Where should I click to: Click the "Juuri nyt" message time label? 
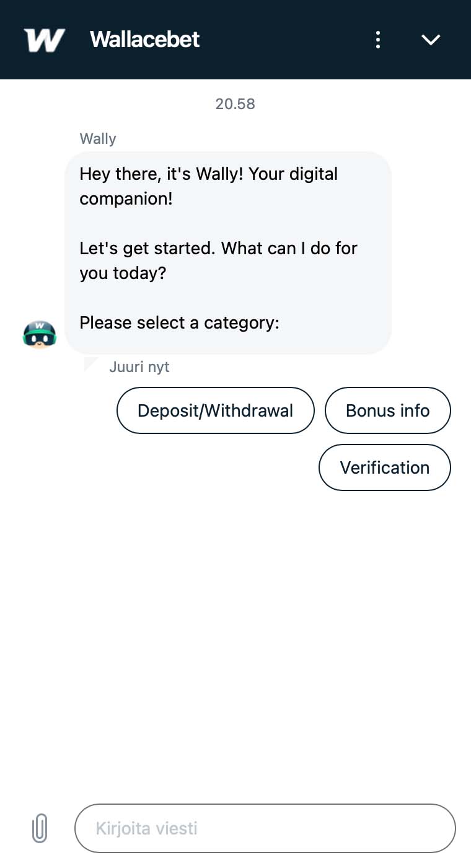coord(139,367)
